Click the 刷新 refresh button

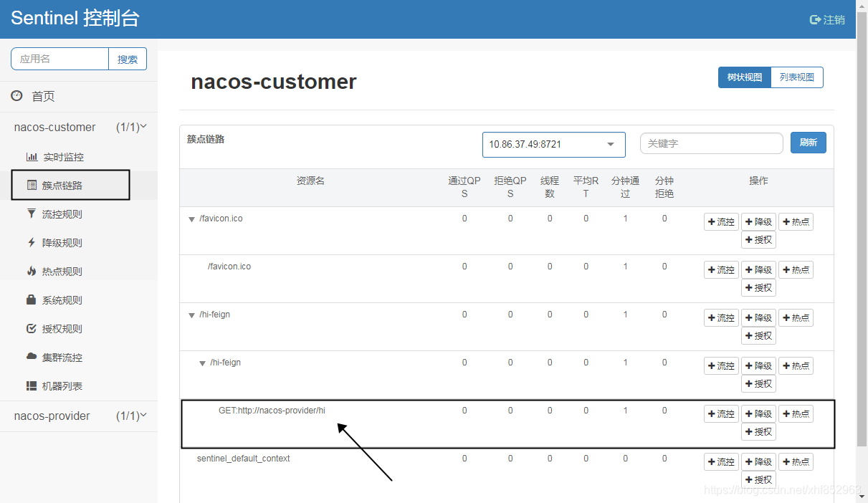point(809,143)
